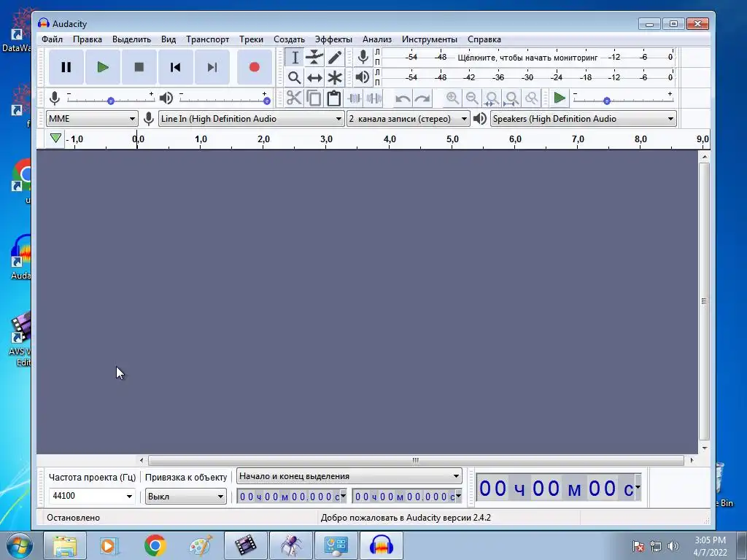Click Trim audio outside selection icon
747x560 pixels.
pos(354,98)
